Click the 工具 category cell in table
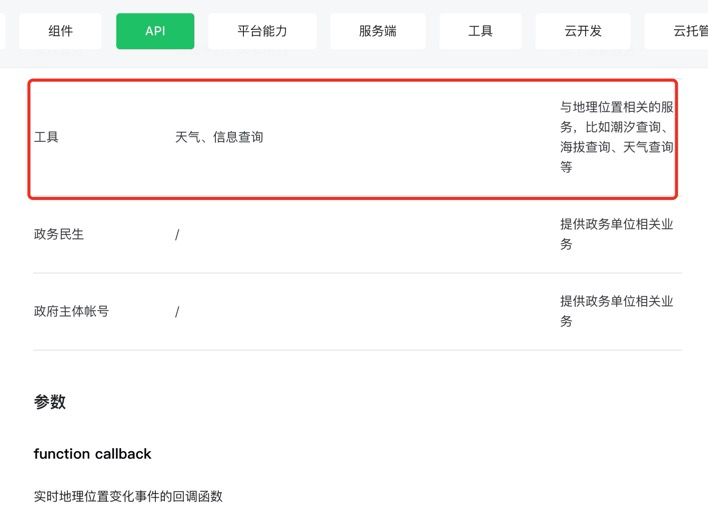The width and height of the screenshot is (708, 530). tap(46, 137)
